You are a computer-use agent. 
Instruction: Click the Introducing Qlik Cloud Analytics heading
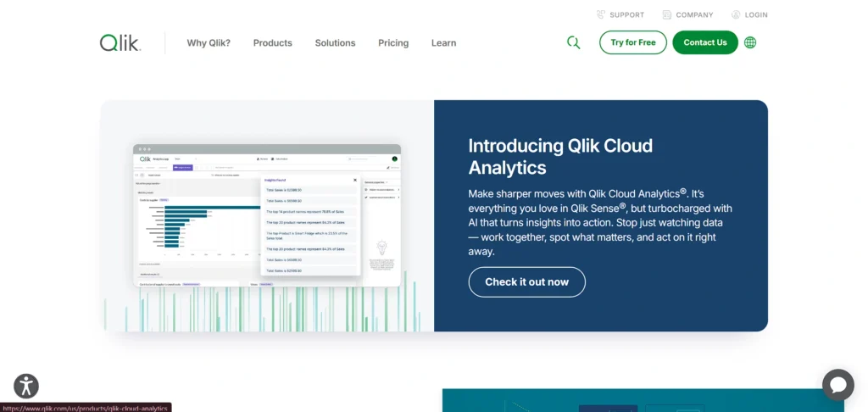coord(560,156)
